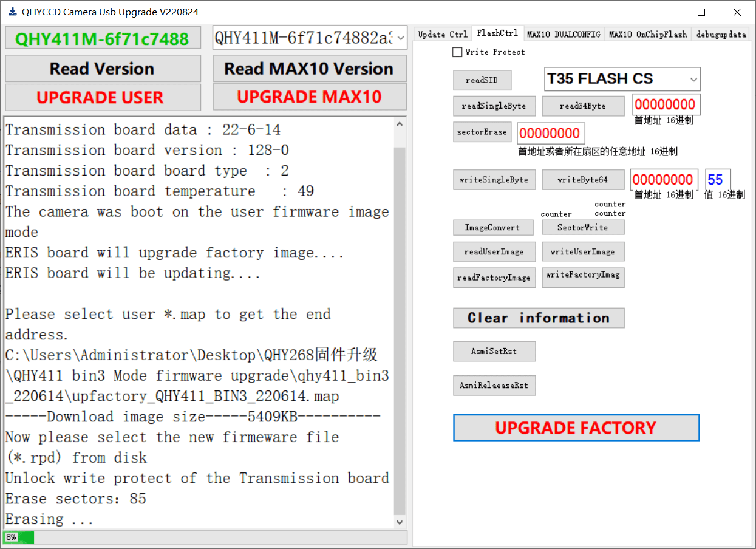Click the AsmiRelaeaseRst button

pyautogui.click(x=494, y=385)
